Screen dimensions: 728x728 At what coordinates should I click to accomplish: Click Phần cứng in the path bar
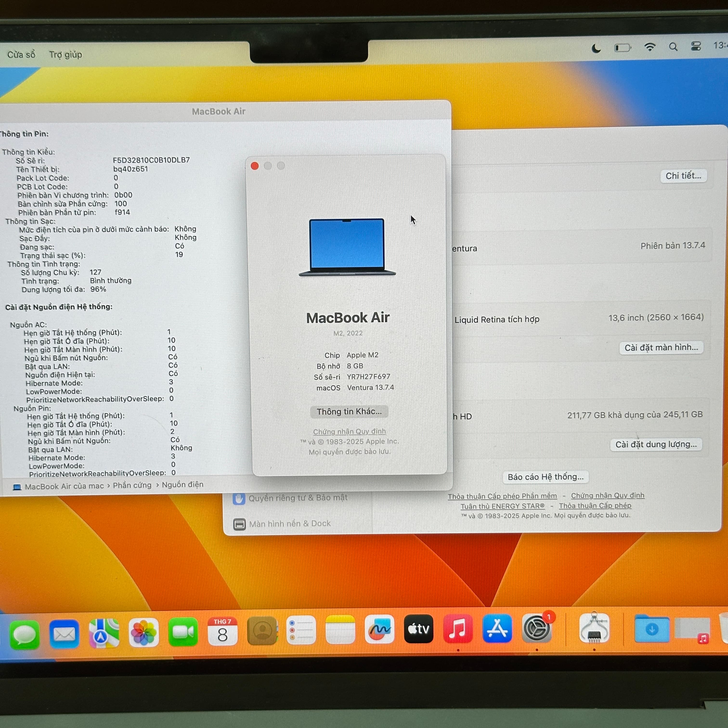click(x=132, y=485)
